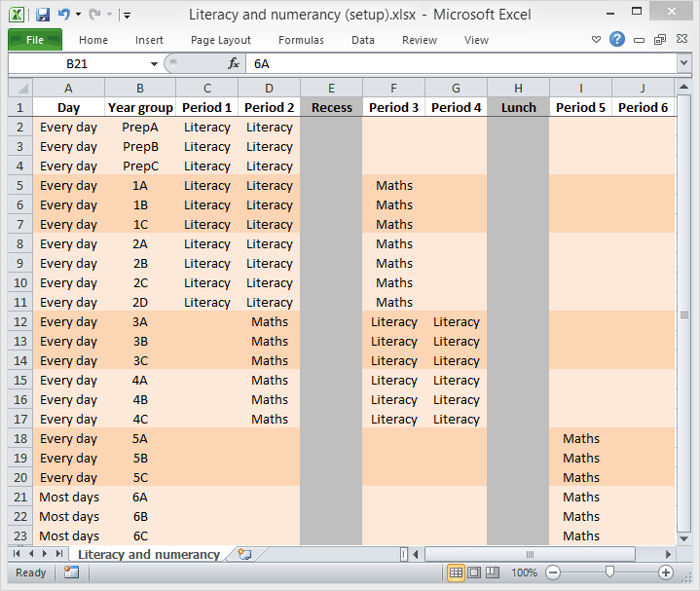Restore the workbook window inside Excel

tap(660, 40)
